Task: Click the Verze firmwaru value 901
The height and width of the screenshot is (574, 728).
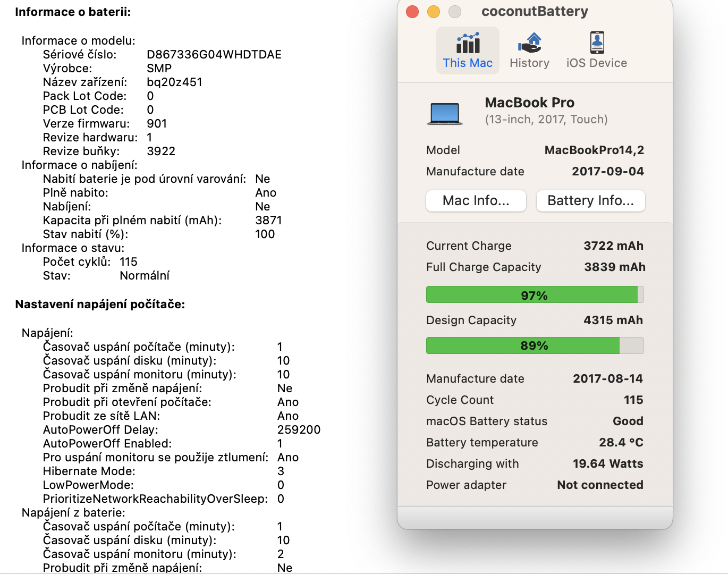Action: pos(157,124)
